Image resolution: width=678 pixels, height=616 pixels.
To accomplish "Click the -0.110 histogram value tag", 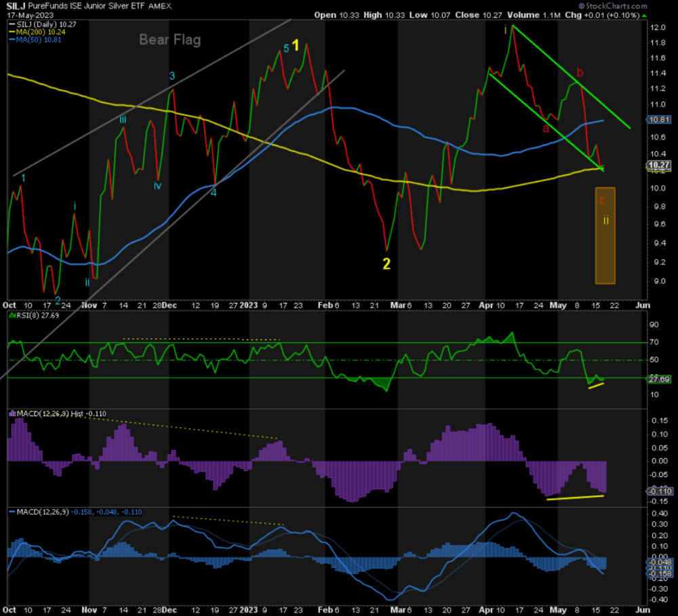I will pyautogui.click(x=660, y=491).
